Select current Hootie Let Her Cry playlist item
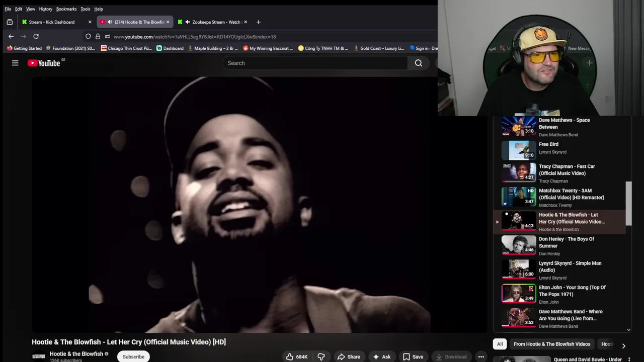644x362 pixels. point(558,221)
